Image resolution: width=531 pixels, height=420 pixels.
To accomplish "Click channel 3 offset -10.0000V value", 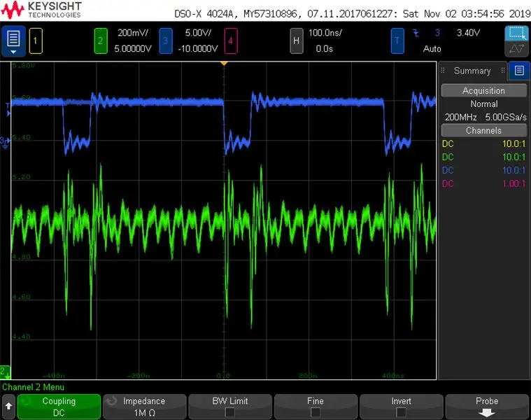I will [198, 49].
